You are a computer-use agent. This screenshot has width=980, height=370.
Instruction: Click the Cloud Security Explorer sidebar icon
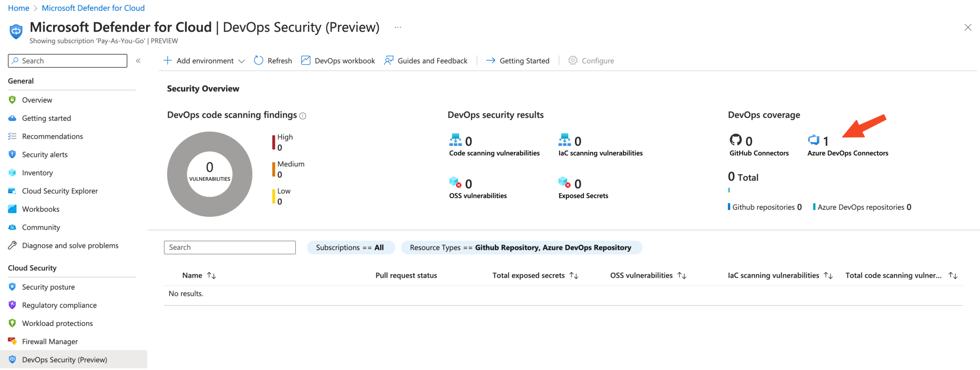(x=12, y=191)
